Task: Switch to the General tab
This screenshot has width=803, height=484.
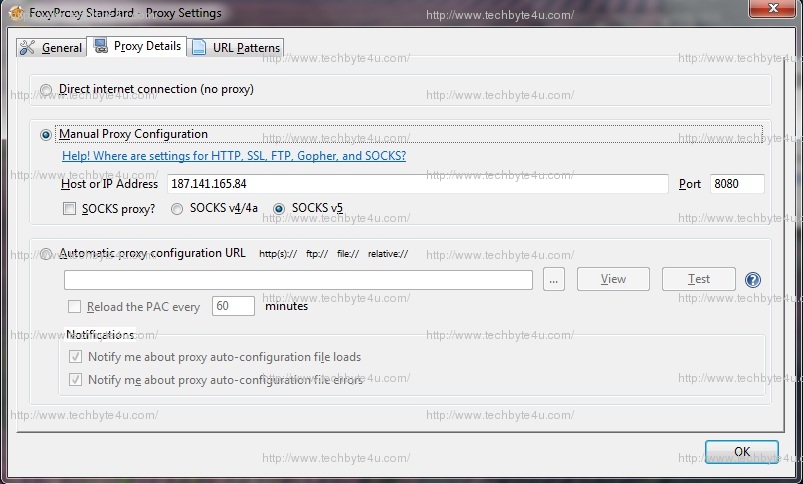Action: point(51,48)
